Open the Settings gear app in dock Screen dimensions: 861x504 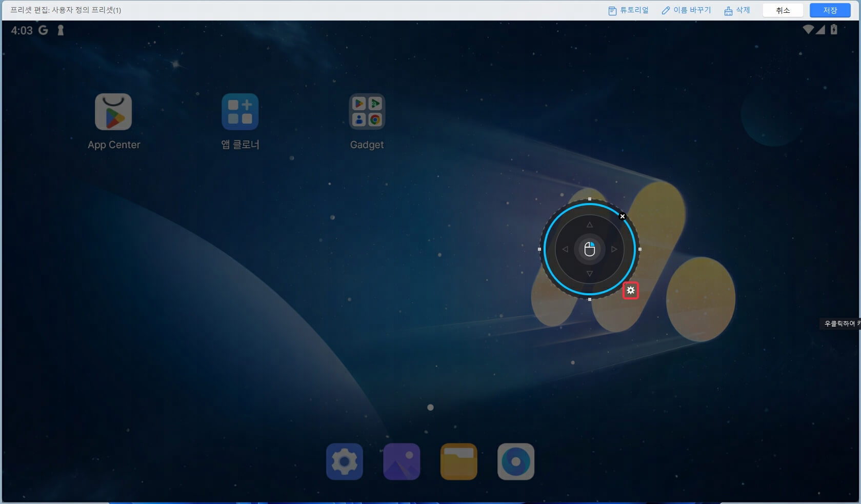point(345,462)
